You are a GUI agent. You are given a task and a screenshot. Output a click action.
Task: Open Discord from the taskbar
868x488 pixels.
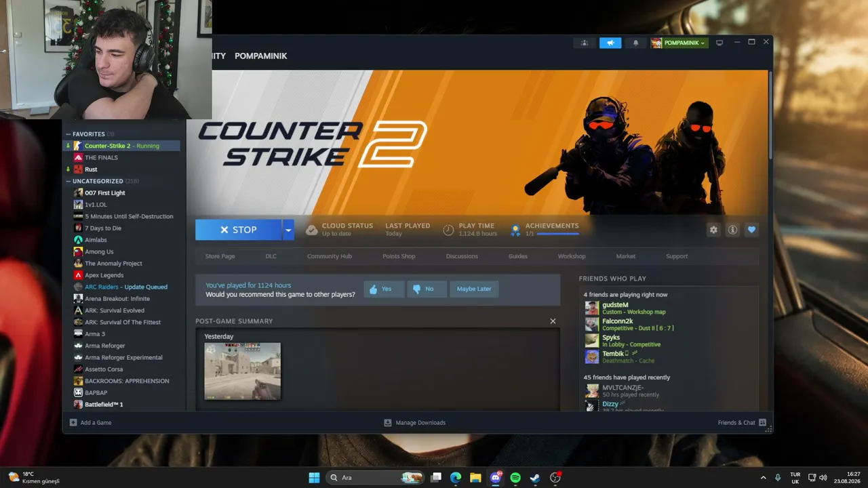click(x=496, y=478)
